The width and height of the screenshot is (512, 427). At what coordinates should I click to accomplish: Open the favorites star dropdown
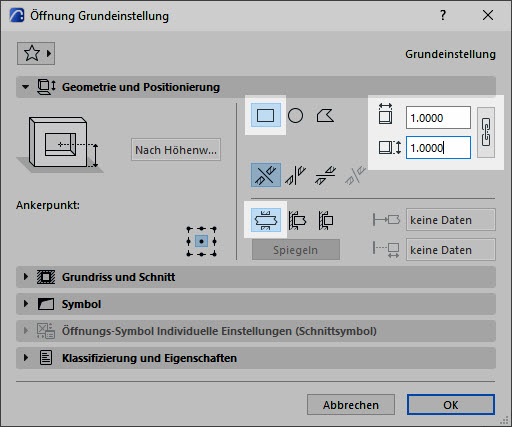click(36, 53)
